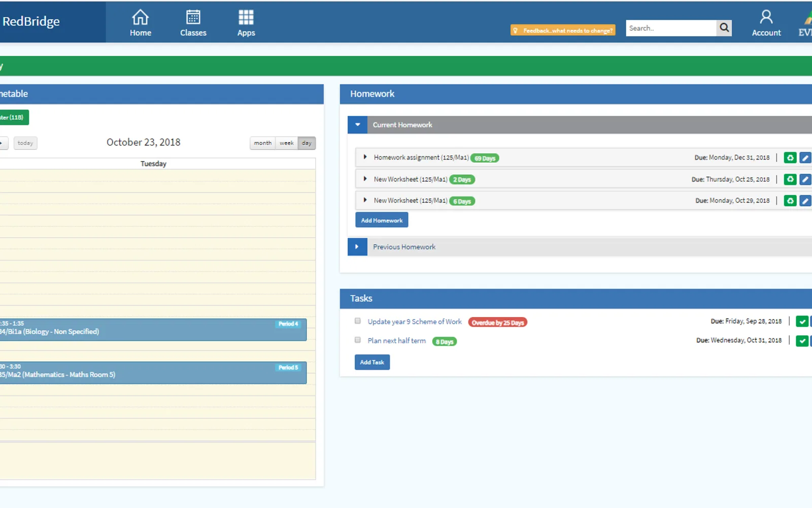The image size is (812, 508).
Task: Click Homework assignment (125/Ma1) title
Action: [x=421, y=157]
